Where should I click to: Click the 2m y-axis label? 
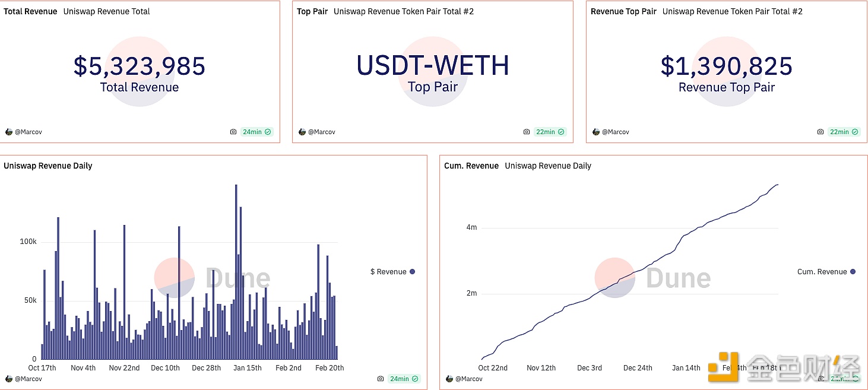click(471, 293)
